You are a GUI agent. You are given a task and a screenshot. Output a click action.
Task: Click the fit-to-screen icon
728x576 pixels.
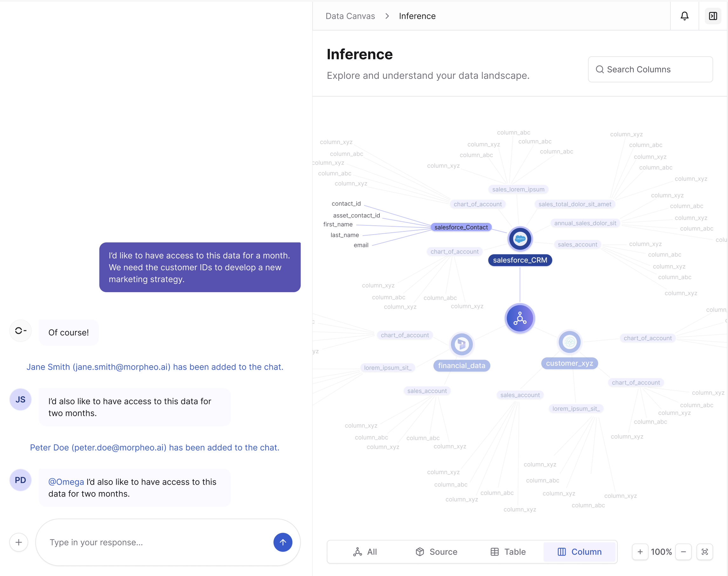(x=704, y=552)
